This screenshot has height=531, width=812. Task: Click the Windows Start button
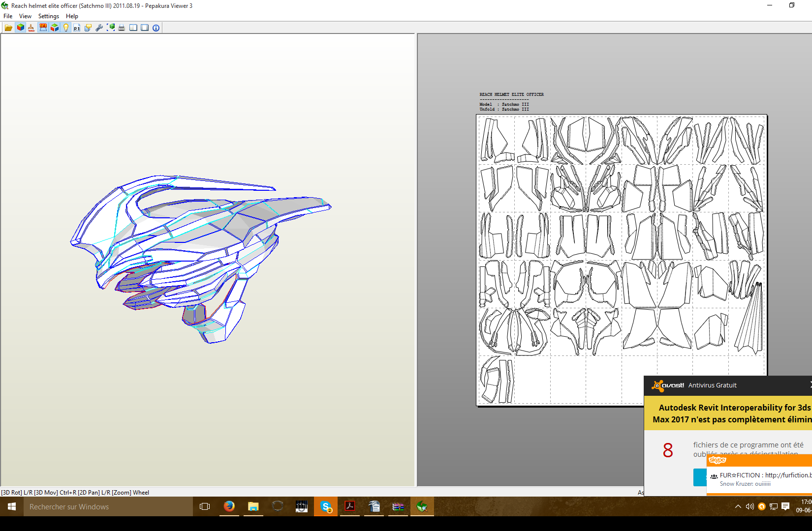[12, 506]
